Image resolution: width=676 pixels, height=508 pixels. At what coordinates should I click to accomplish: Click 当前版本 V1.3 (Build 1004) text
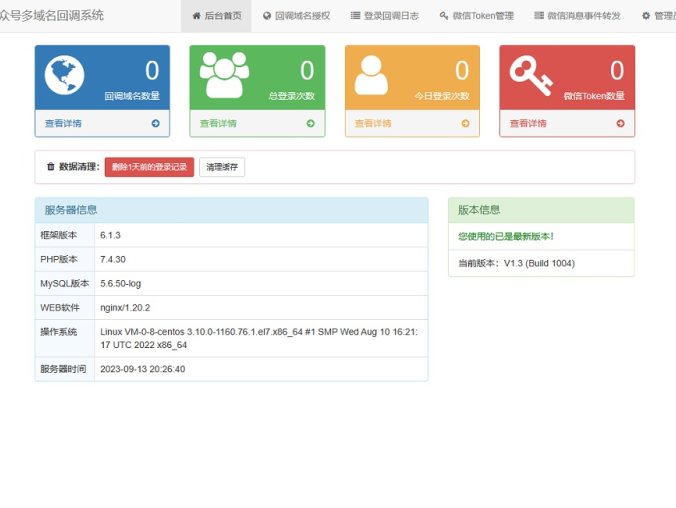516,263
